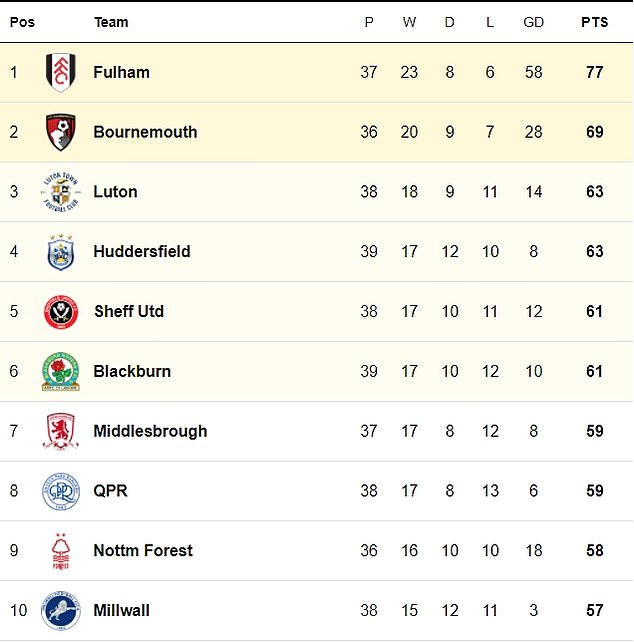Click the QPR circular badge

[61, 491]
